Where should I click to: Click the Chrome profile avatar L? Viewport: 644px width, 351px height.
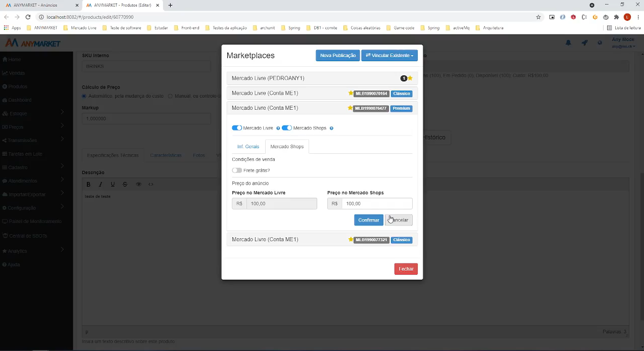point(627,17)
